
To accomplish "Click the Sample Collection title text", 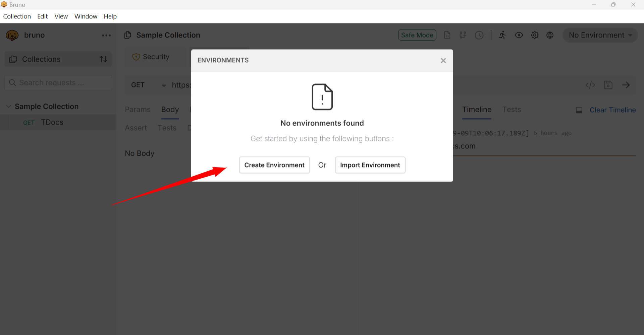I will coord(168,35).
